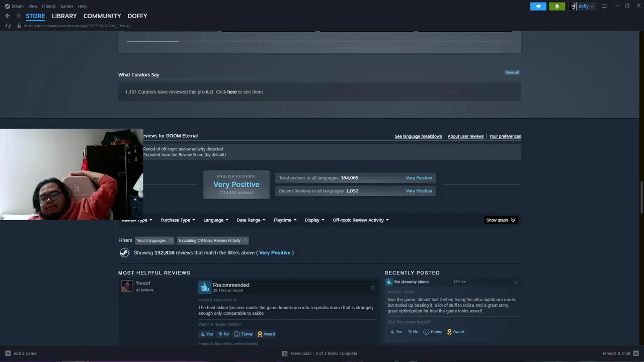Mark the shroomy stoner review as Funny
This screenshot has width=644, height=362.
coord(433,332)
